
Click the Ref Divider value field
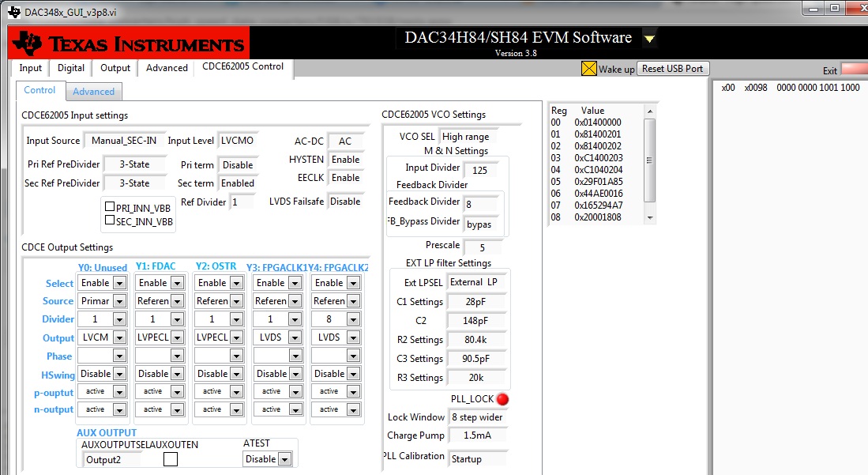click(242, 202)
